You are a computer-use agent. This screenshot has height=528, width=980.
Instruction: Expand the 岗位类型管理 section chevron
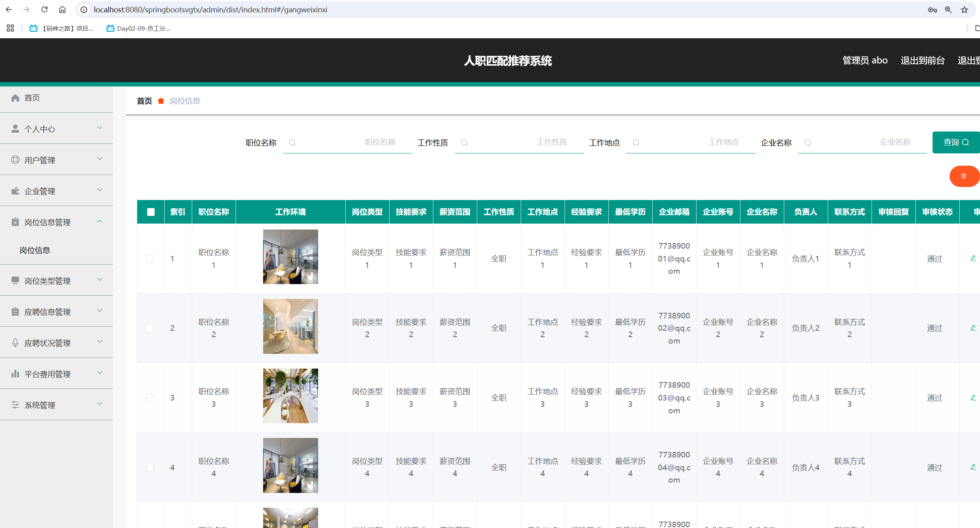click(x=100, y=280)
